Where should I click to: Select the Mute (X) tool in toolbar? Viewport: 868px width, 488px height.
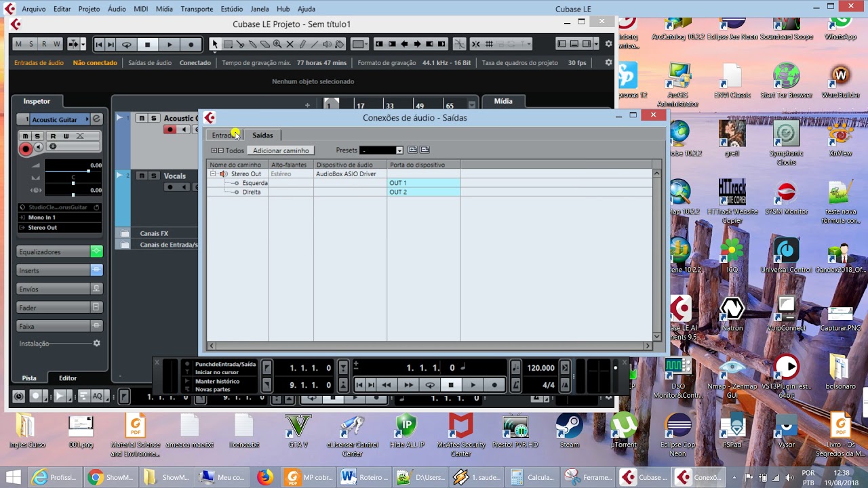click(290, 45)
